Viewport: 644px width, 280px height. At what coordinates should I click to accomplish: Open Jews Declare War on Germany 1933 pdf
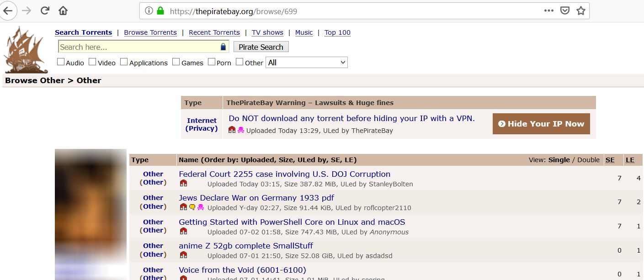point(256,198)
